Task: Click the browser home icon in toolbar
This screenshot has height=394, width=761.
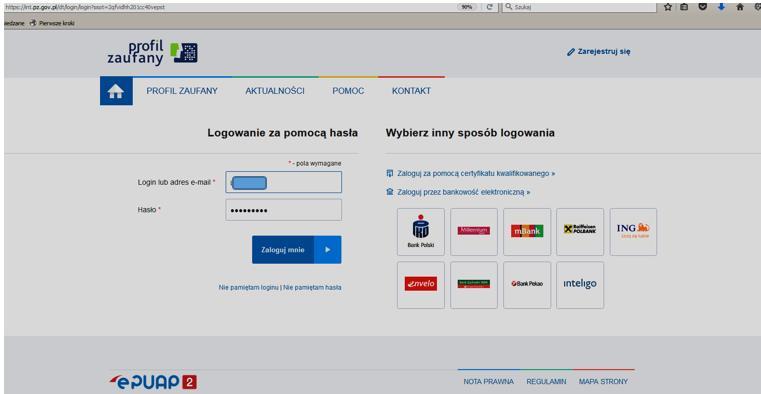Action: tap(740, 7)
